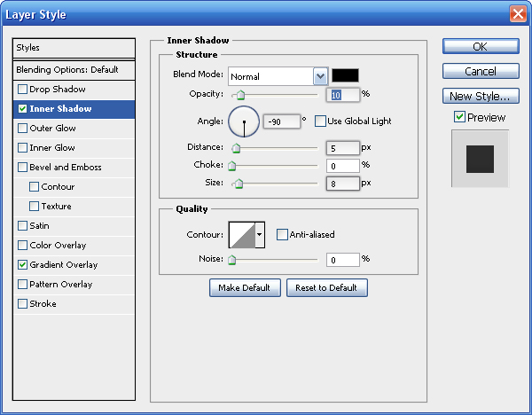Tick the Texture sub-option checkbox
Screen dimensions: 532x415
[x=34, y=207]
